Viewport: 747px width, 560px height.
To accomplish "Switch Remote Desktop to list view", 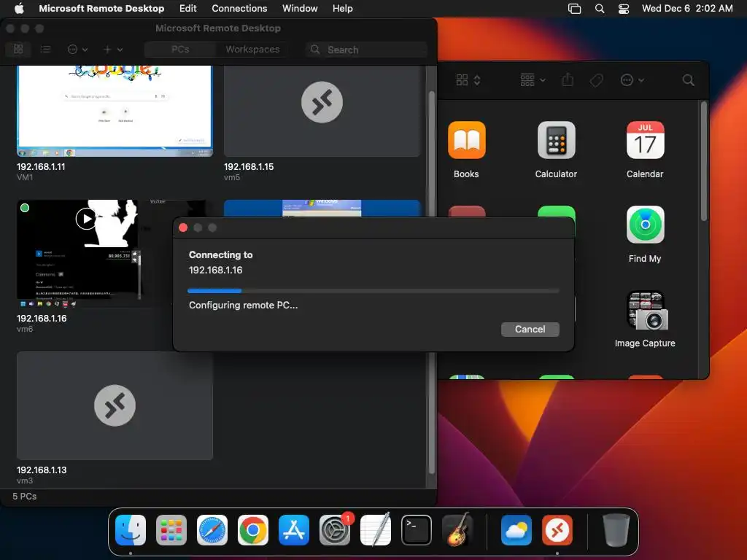I will (x=45, y=49).
